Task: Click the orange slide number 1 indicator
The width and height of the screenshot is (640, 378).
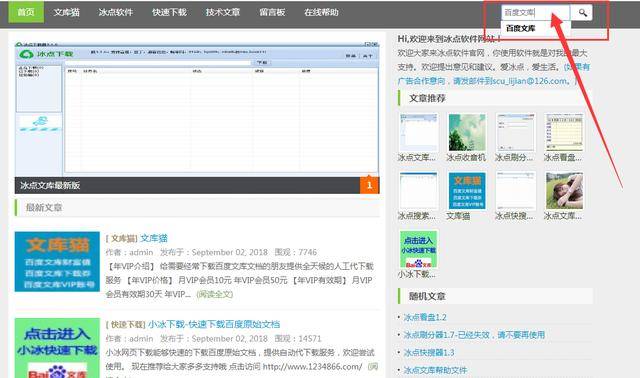Action: tap(369, 185)
